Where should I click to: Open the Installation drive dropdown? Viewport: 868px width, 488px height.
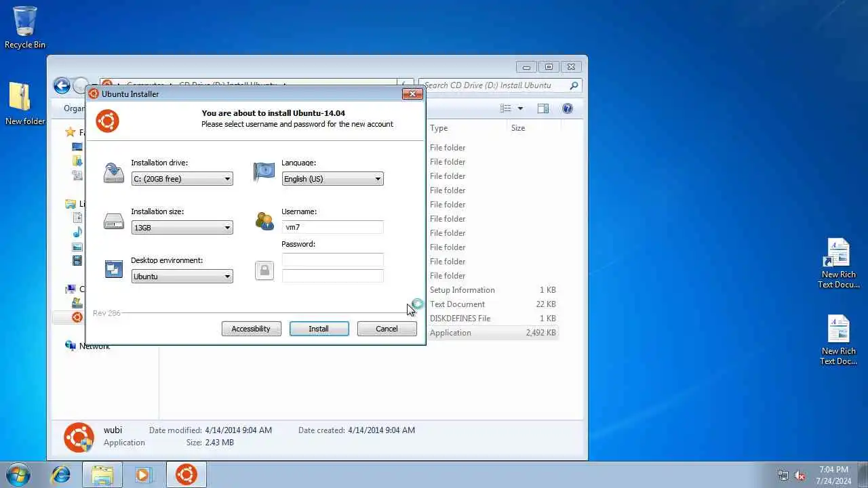[182, 179]
